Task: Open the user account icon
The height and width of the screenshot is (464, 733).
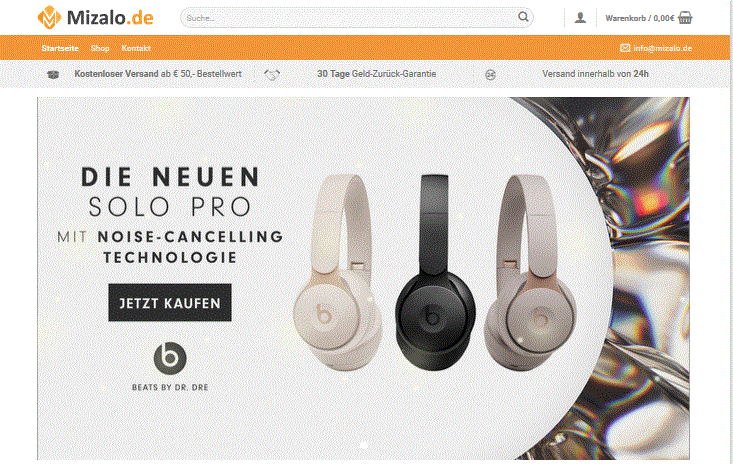Action: (580, 18)
